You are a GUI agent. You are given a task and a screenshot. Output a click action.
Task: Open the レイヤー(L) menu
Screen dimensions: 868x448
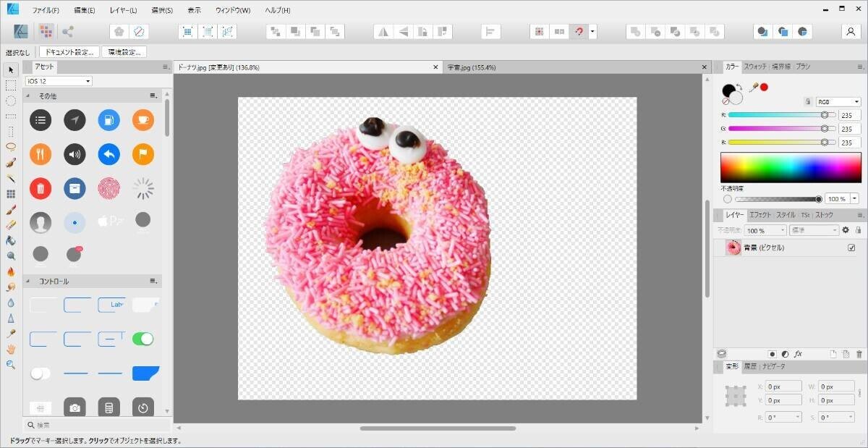[x=123, y=11]
